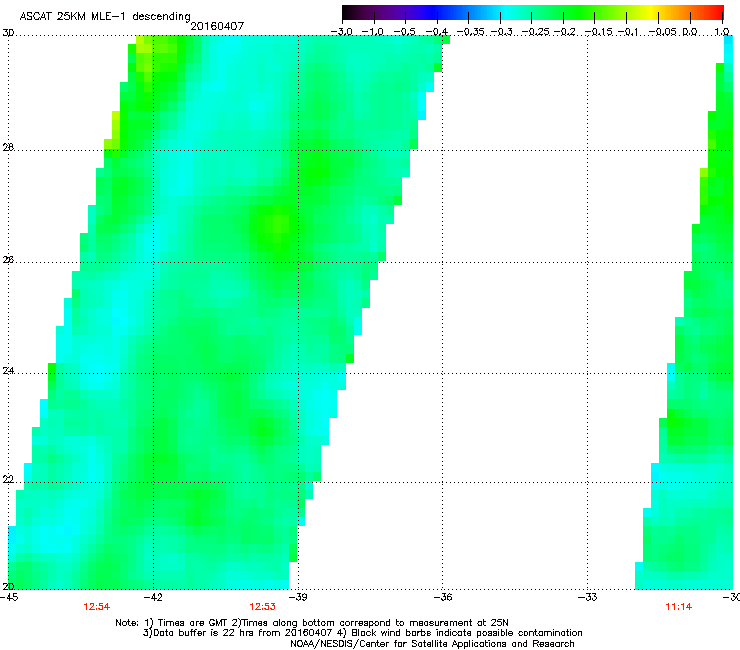The height and width of the screenshot is (650, 740).
Task: Pick the -0.25 color scale label
Action: 535,32
